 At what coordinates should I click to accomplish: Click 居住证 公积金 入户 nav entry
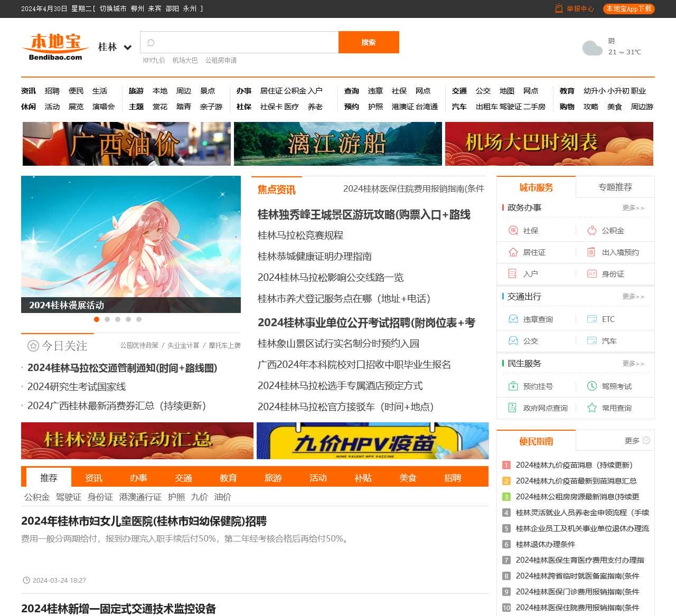click(291, 91)
